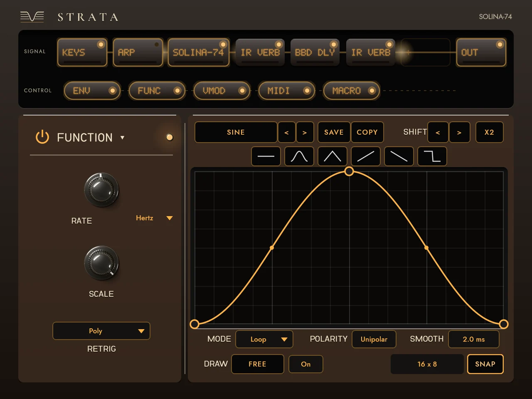The width and height of the screenshot is (532, 399).
Task: Toggle the MACRO control LED
Action: tap(372, 91)
